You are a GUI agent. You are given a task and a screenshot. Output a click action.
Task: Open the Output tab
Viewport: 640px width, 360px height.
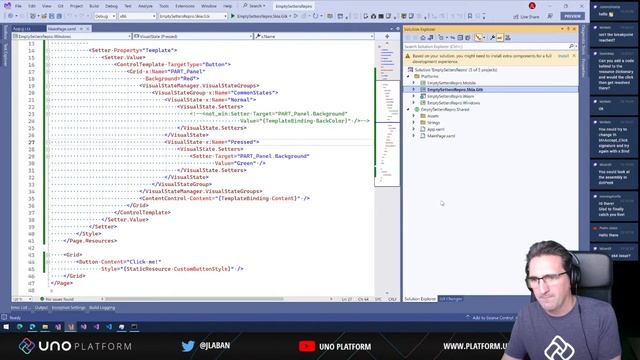pos(41,308)
